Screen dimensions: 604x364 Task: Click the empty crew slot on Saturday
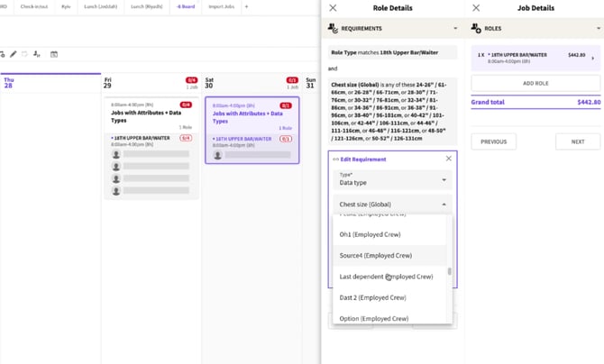point(252,155)
